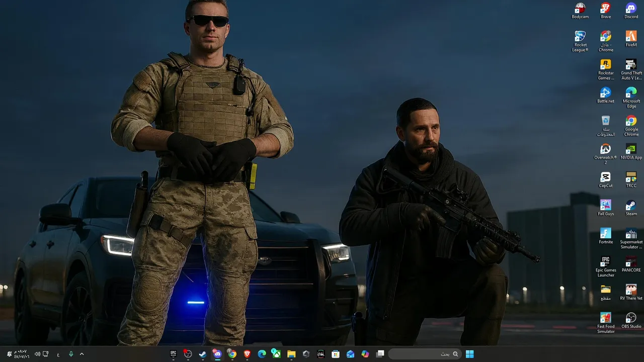Viewport: 644px width, 362px height.
Task: Open Outlook from the taskbar
Action: 350,354
